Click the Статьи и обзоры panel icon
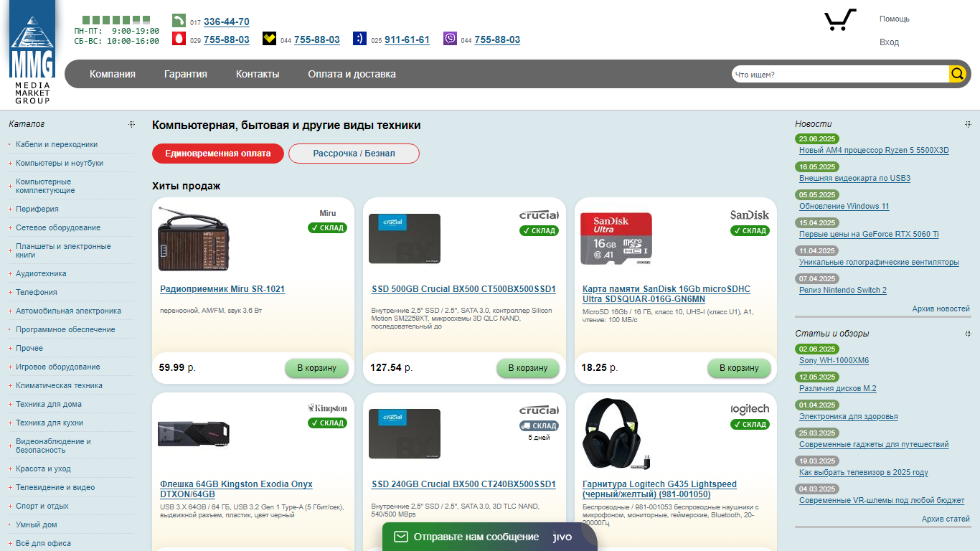Image resolution: width=980 pixels, height=551 pixels. (x=968, y=334)
